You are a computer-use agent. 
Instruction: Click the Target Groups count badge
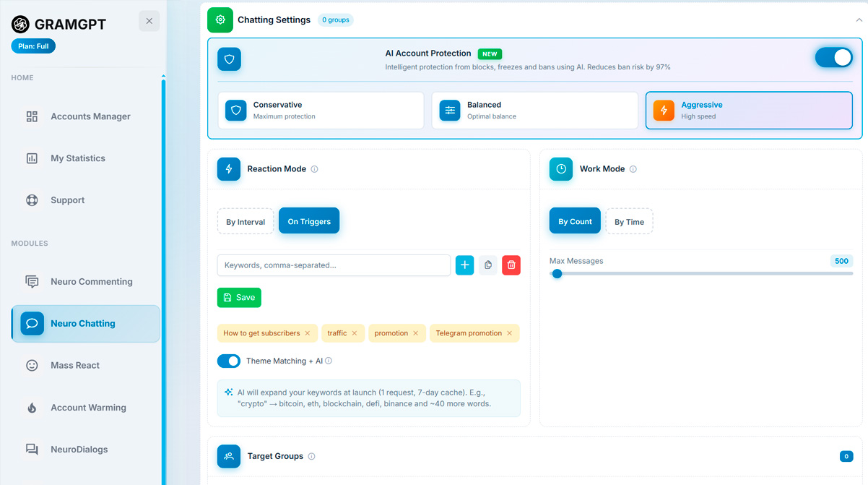click(x=846, y=457)
